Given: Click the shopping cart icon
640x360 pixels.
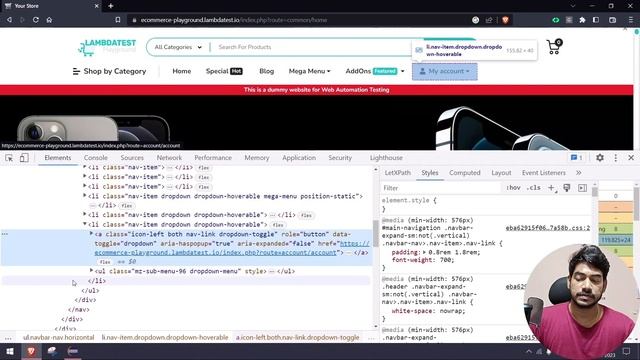Looking at the screenshot, I should (x=554, y=47).
